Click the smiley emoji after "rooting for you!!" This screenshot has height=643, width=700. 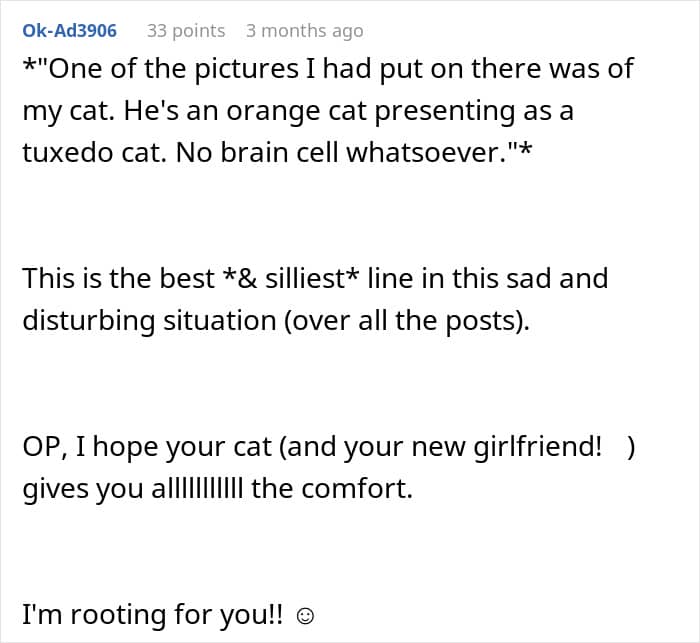pos(306,612)
